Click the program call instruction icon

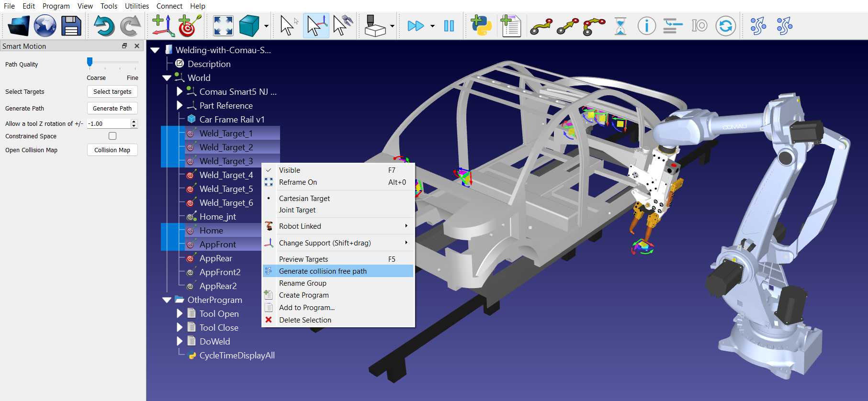673,26
